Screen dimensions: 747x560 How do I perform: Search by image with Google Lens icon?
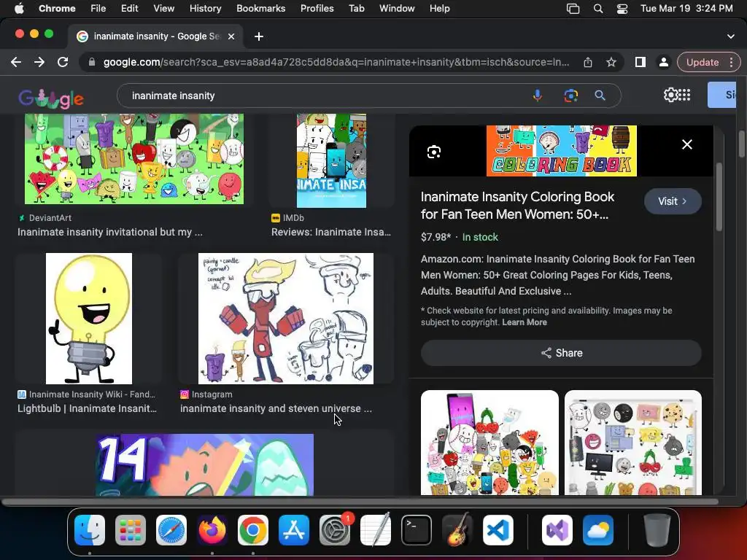click(x=570, y=96)
